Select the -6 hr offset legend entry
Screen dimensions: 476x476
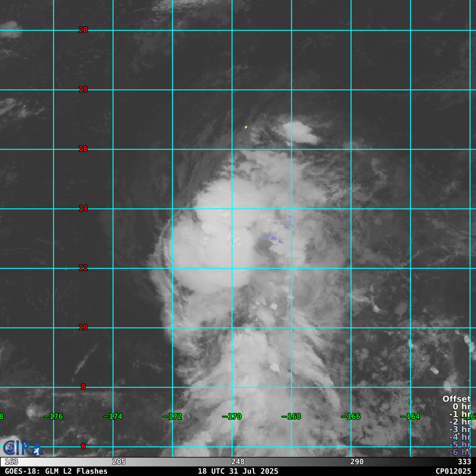pyautogui.click(x=459, y=452)
